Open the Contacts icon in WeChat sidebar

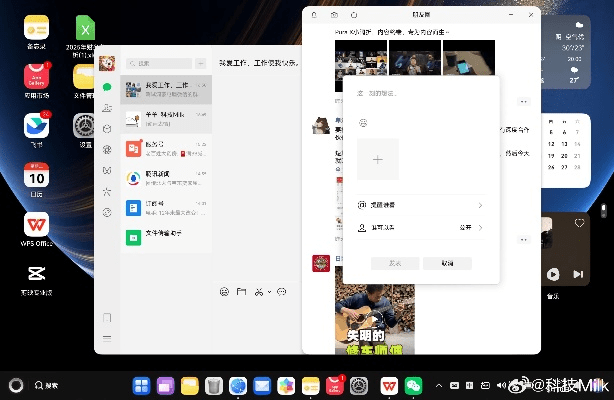coord(107,108)
